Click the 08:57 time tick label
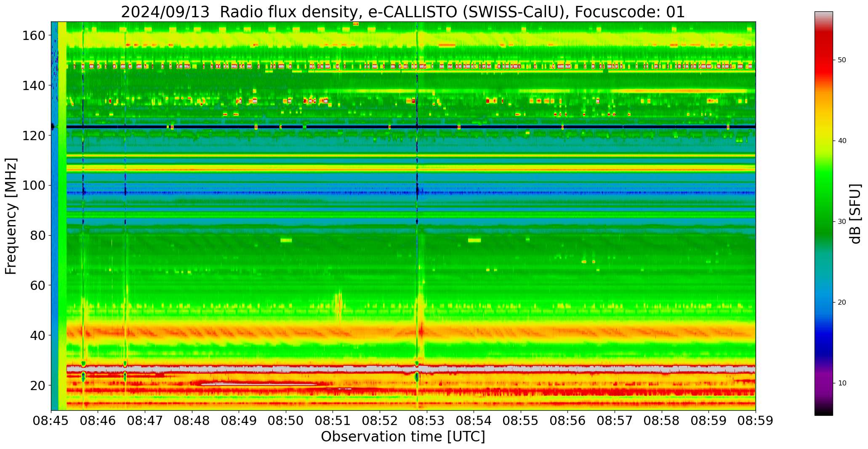 point(615,421)
